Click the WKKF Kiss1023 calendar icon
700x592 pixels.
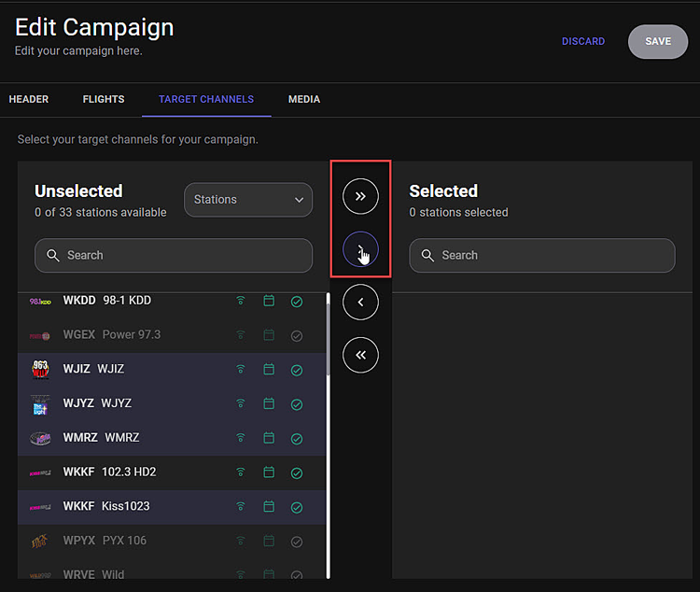point(269,506)
